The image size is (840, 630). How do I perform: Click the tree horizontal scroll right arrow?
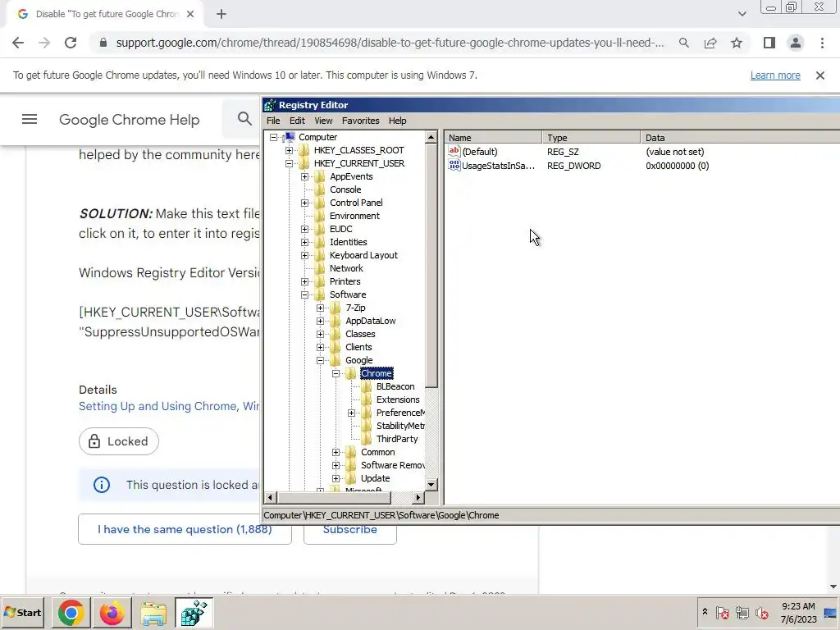coord(418,498)
